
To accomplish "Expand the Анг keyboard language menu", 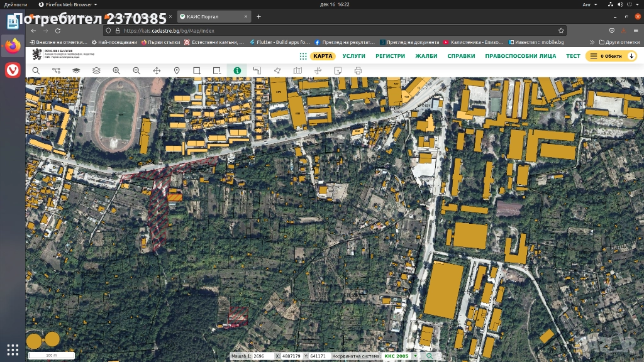I will pyautogui.click(x=589, y=4).
